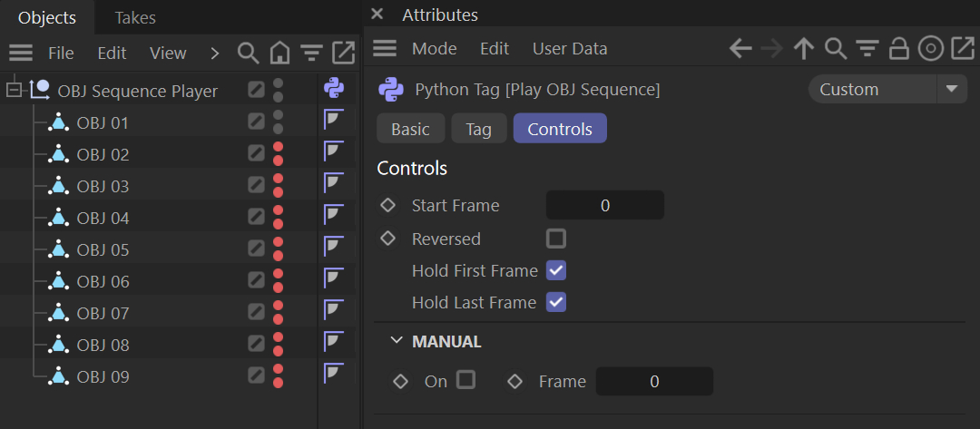Open the Custom dropdown menu
Image resolution: width=980 pixels, height=429 pixels.
[x=888, y=89]
